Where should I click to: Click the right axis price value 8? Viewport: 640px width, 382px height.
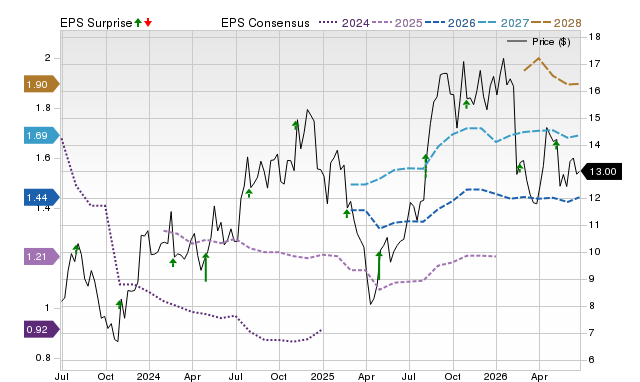click(592, 306)
